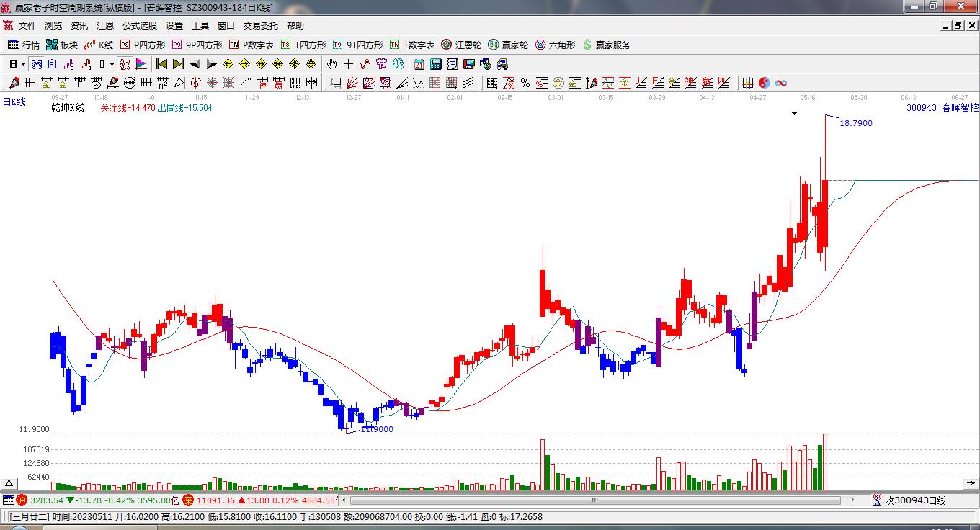Click the 关注线=14.470 indicator value
Screen dimensions: 980x530
click(x=128, y=108)
